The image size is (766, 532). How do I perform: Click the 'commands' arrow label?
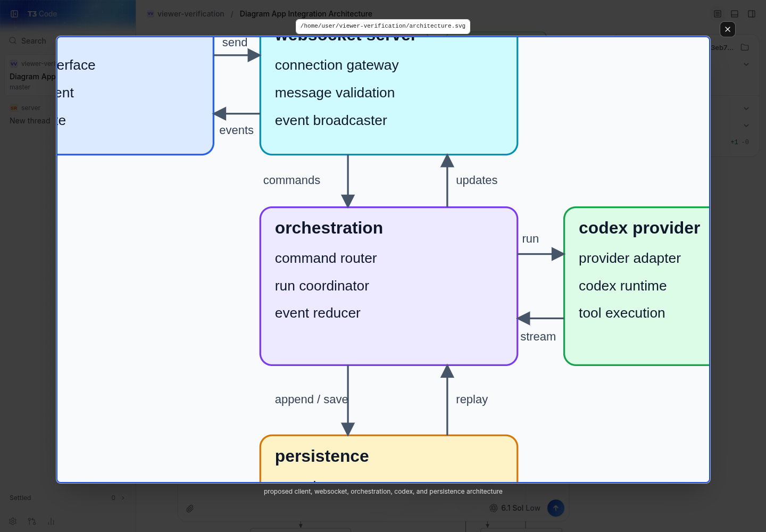click(292, 180)
